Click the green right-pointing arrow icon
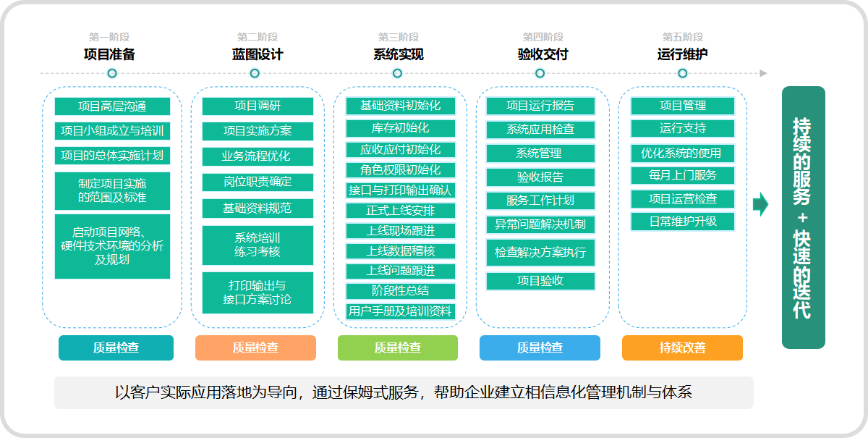 coord(760,205)
